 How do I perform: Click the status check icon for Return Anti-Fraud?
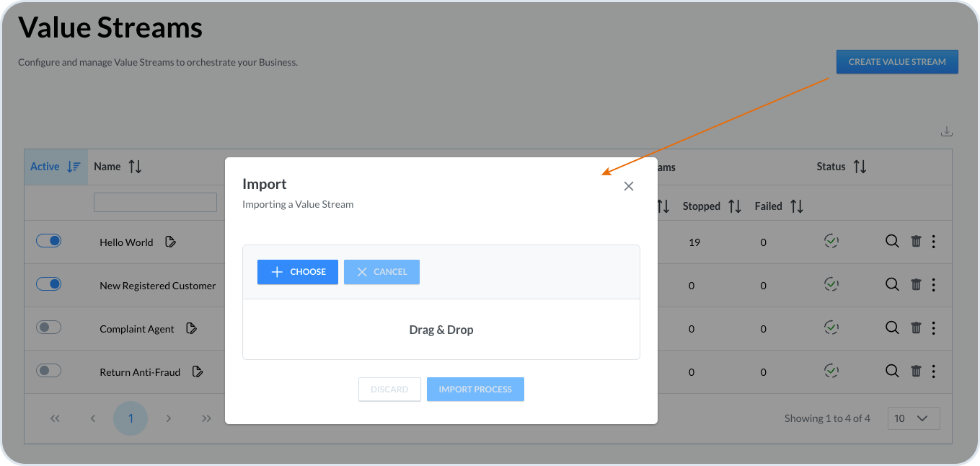tap(831, 372)
